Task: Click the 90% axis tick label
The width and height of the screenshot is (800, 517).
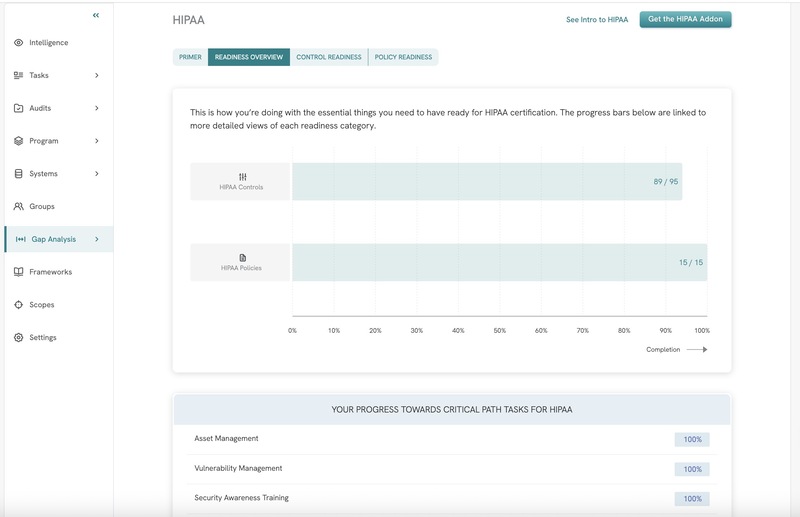Action: point(665,331)
